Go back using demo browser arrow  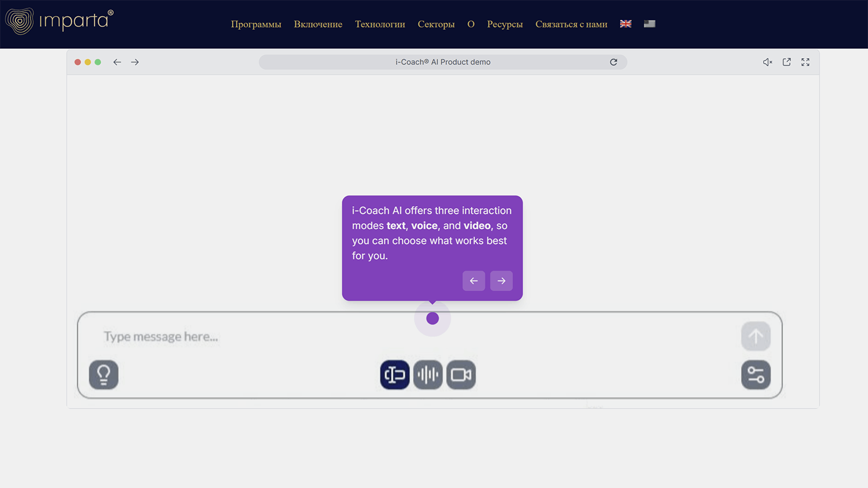click(117, 62)
